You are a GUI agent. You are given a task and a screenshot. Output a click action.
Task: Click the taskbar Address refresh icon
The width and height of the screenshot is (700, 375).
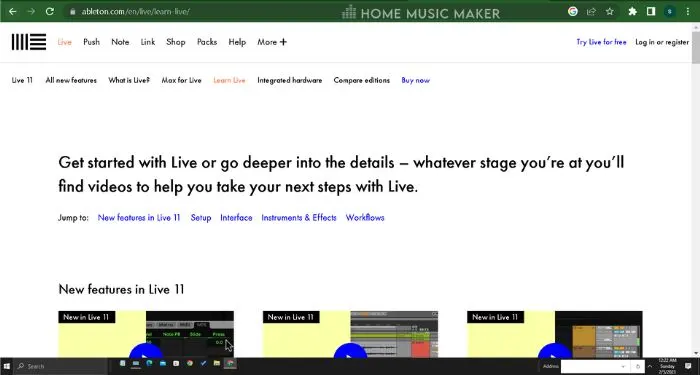point(638,367)
